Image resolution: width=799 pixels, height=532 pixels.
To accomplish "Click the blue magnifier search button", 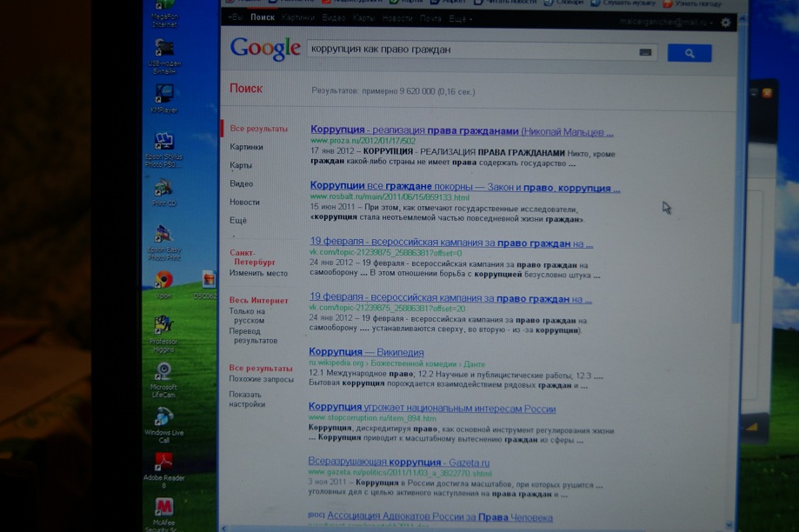I will point(689,53).
